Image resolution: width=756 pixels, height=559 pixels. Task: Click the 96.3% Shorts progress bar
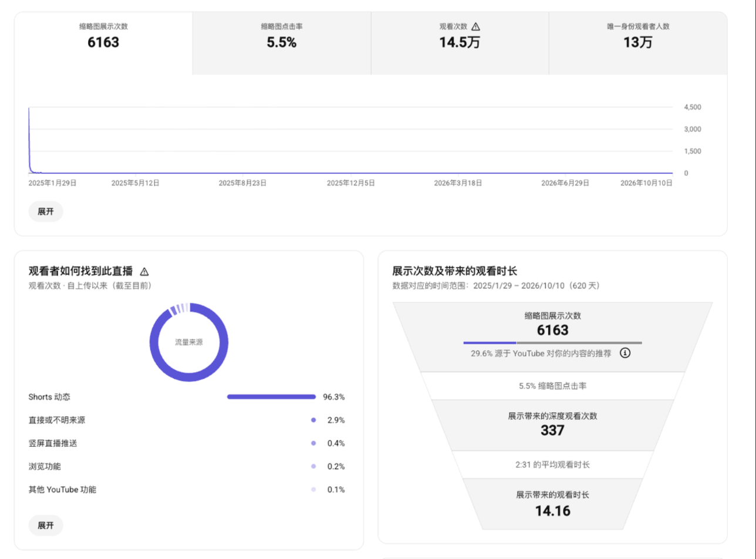[271, 397]
